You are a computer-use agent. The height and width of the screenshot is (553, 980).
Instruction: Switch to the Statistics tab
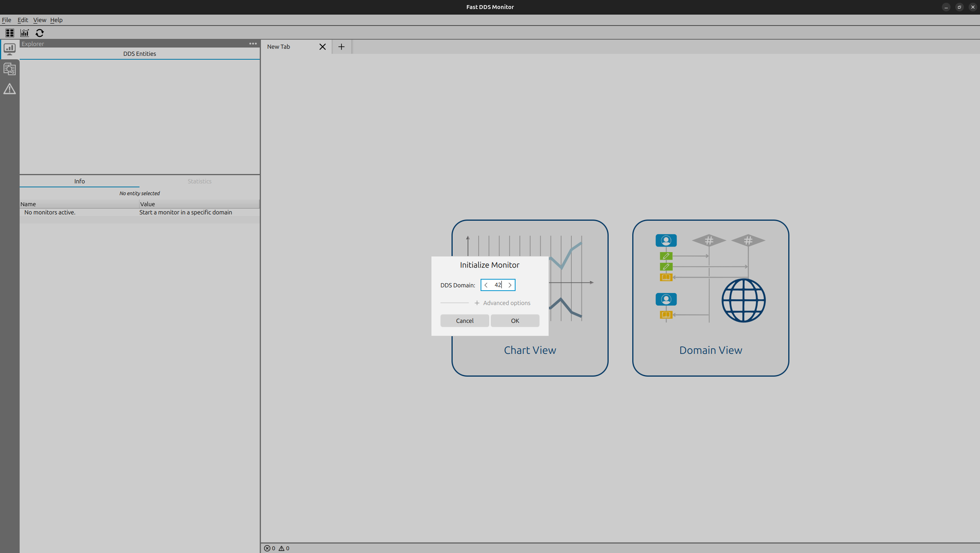(x=199, y=181)
